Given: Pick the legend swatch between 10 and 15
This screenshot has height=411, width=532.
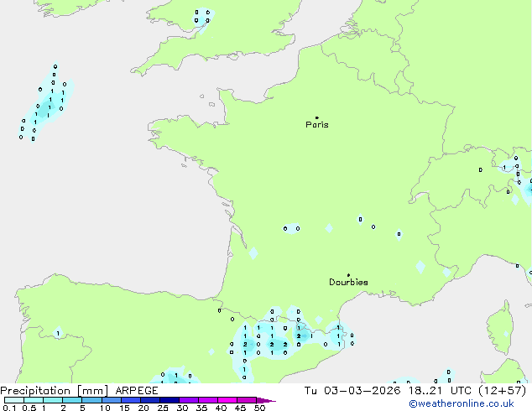Looking at the screenshot, I should tap(112, 400).
